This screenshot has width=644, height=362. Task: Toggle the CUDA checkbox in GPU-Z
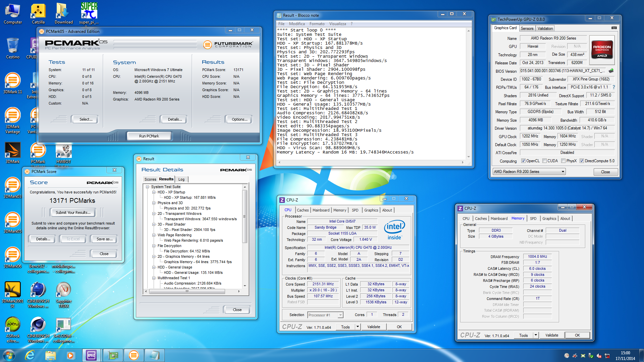tap(544, 161)
